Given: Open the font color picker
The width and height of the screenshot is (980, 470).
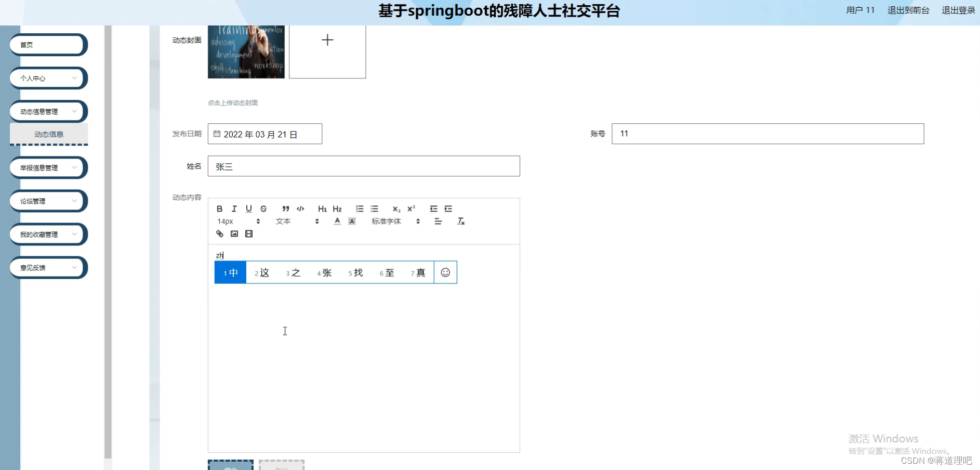Looking at the screenshot, I should [337, 221].
